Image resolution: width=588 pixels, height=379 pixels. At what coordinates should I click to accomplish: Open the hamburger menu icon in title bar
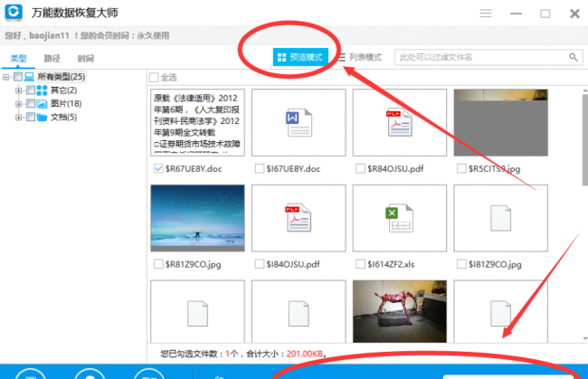pos(486,14)
